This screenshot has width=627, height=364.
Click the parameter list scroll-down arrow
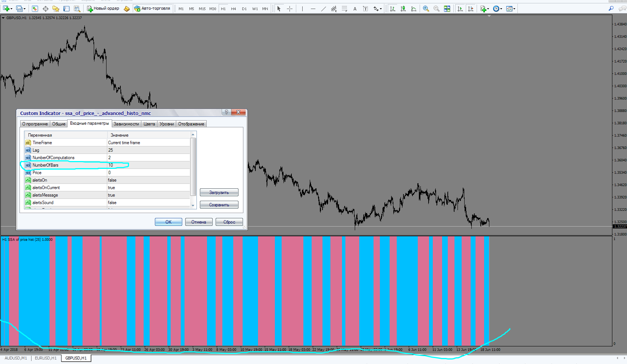pos(193,206)
